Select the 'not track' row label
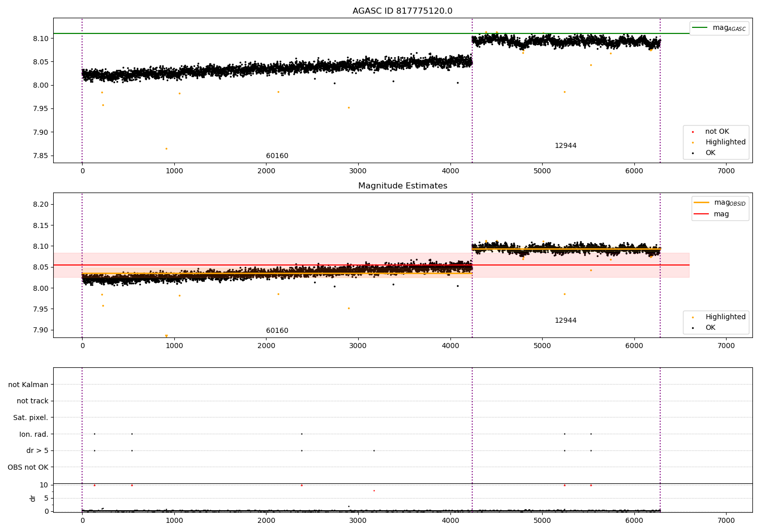 32,401
